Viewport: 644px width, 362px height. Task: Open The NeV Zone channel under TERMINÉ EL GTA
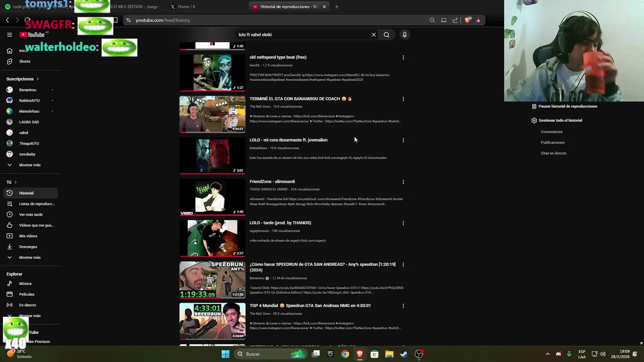click(x=260, y=107)
